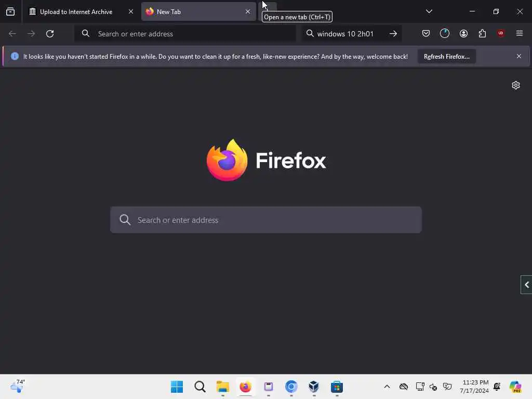
Task: Expand the side panel arrow on right edge
Action: [527, 285]
